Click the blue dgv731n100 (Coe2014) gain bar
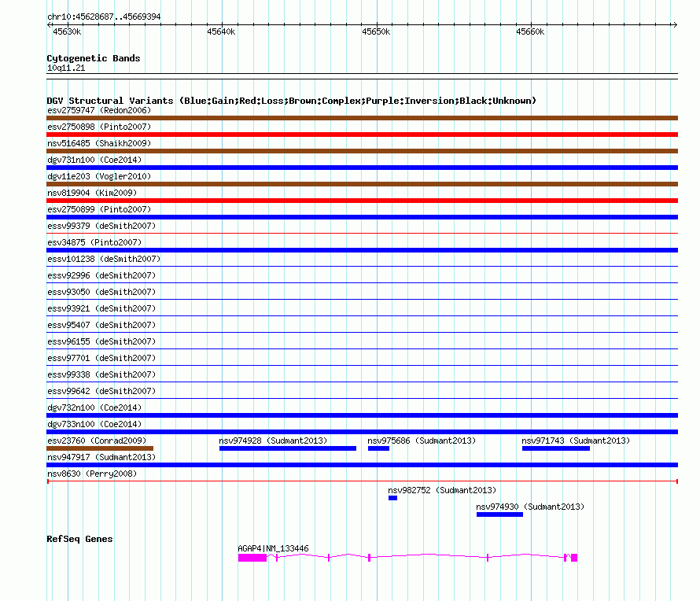Viewport: 700px width, 601px height. (x=362, y=168)
